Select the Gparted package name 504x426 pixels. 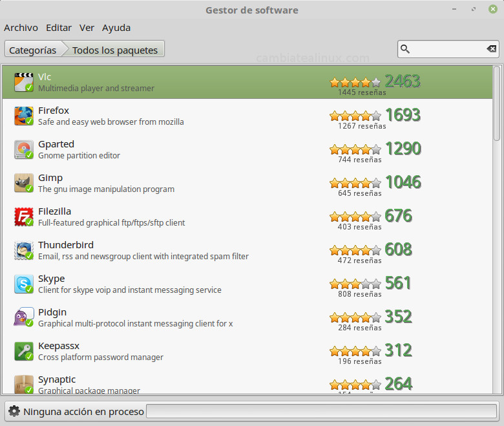tap(56, 144)
